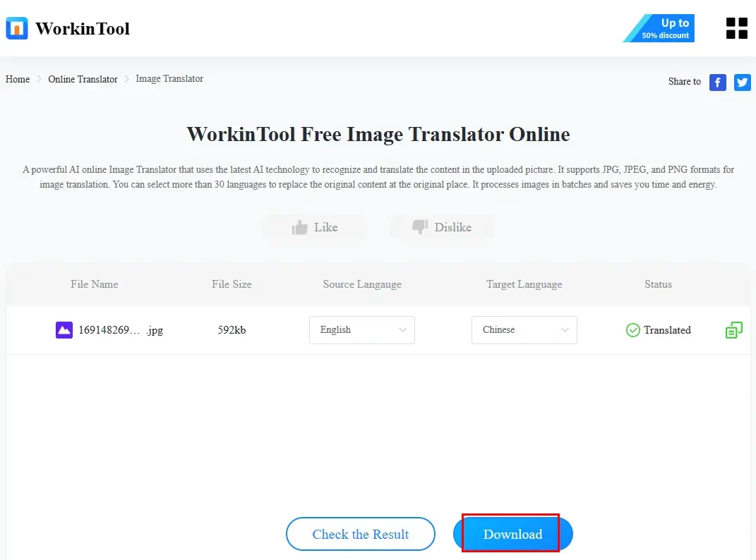
Task: Share page via Facebook icon
Action: tap(717, 83)
